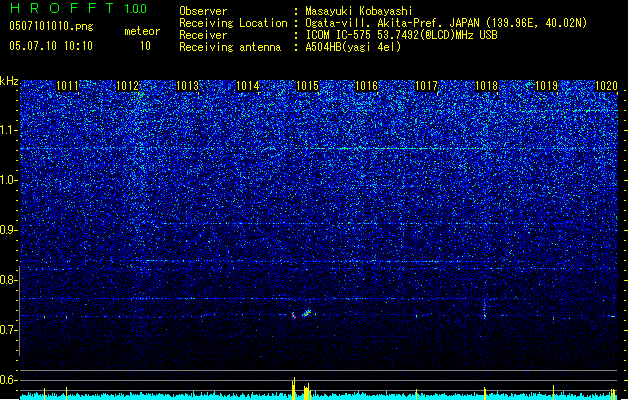The width and height of the screenshot is (629, 400).
Task: Click the 1.0 kHz axis label
Action: click(x=9, y=180)
